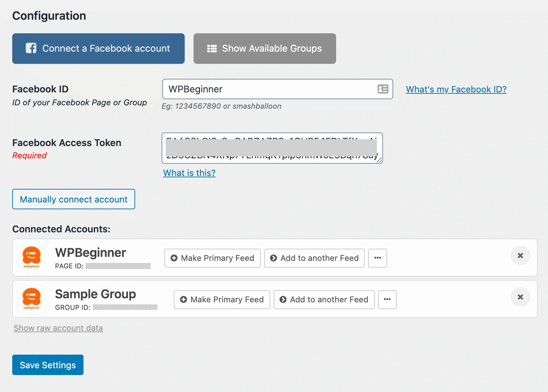The image size is (548, 392).
Task: Make WPBeginner the primary feed
Action: (213, 258)
